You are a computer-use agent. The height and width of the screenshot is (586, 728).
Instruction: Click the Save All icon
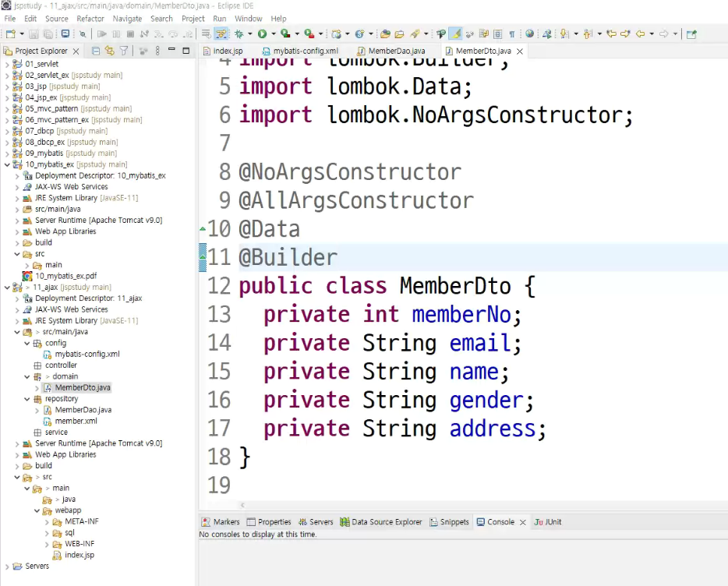pyautogui.click(x=48, y=34)
